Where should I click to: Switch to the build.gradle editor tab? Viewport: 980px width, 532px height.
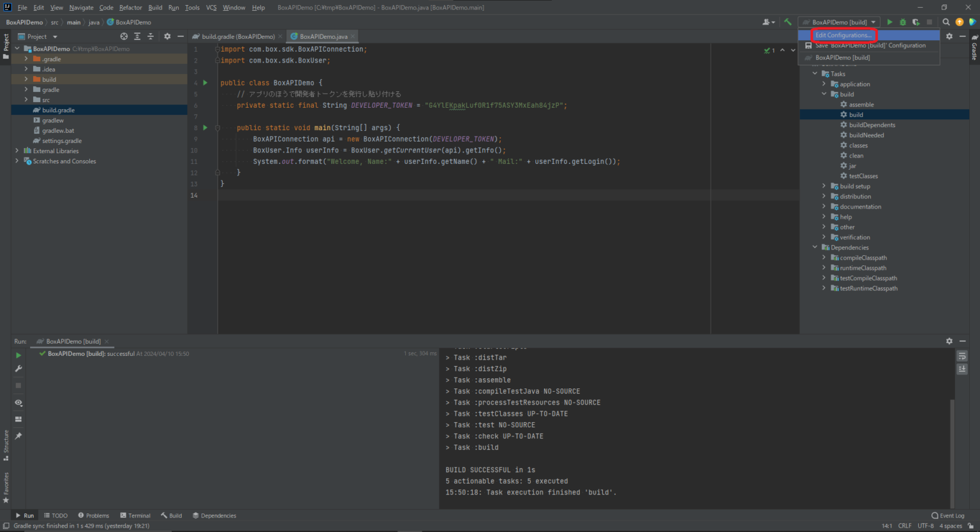click(237, 36)
